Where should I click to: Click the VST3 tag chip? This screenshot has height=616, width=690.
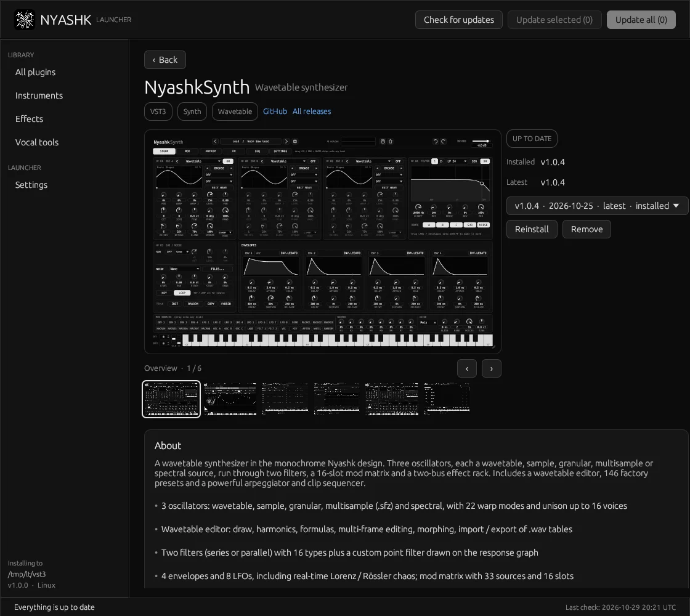click(x=158, y=111)
